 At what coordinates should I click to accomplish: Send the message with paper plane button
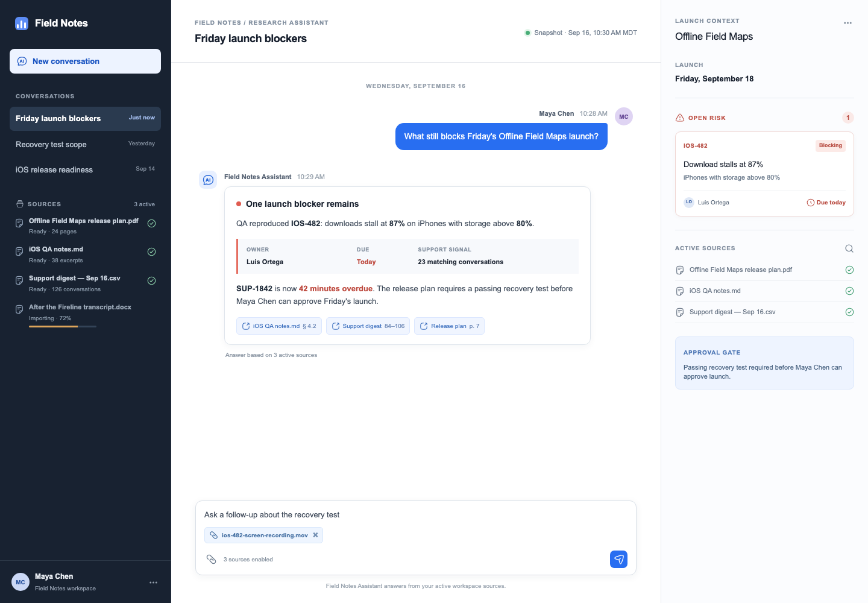coord(618,559)
